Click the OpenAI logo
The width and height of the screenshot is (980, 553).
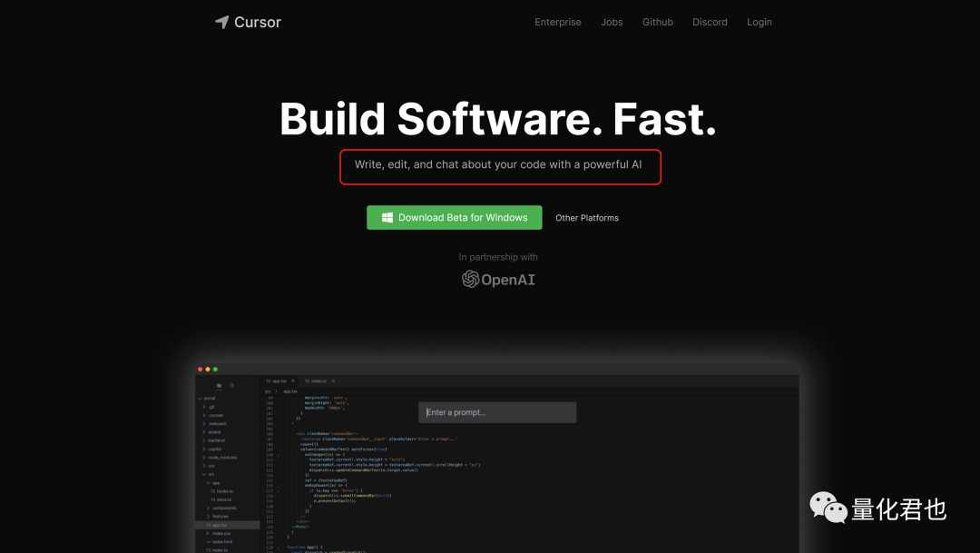498,279
